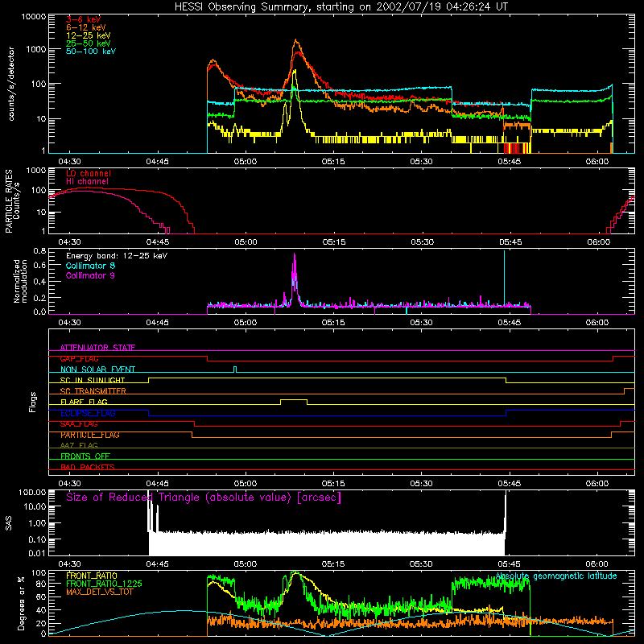Screen dimensions: 644x644
Task: Click the HI channel legend label
Action: tap(87, 181)
